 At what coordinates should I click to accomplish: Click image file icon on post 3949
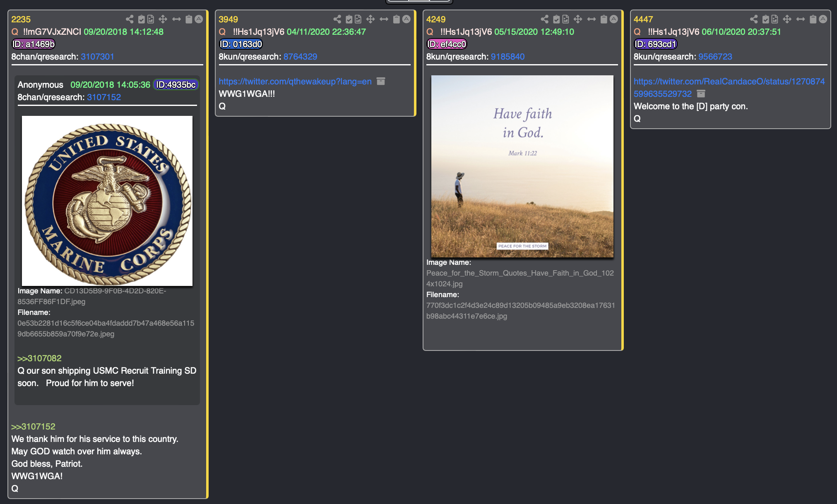click(358, 19)
